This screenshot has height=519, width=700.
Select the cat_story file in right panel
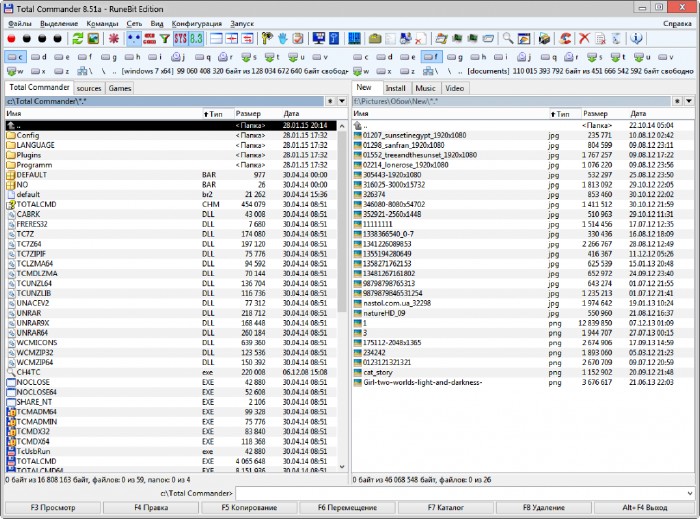(379, 372)
